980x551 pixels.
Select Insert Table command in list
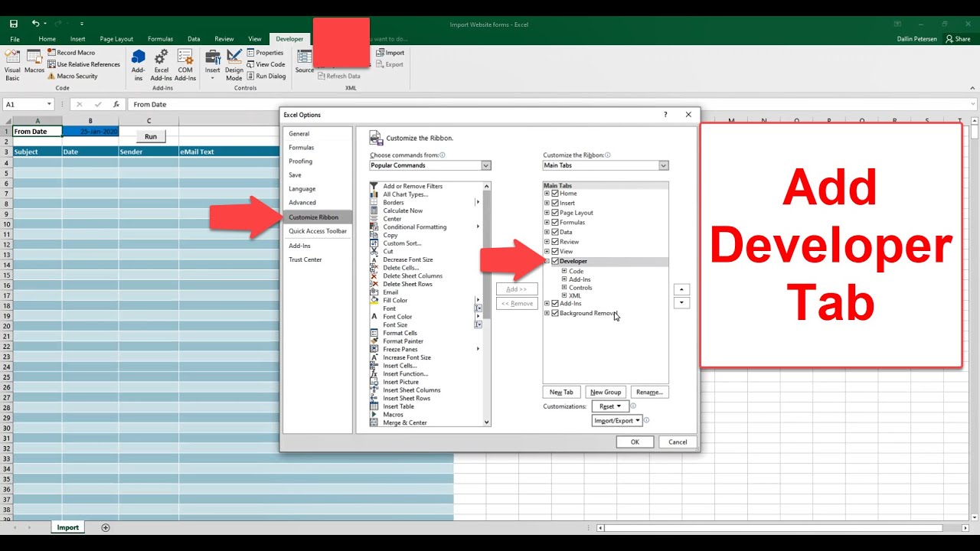pos(398,406)
